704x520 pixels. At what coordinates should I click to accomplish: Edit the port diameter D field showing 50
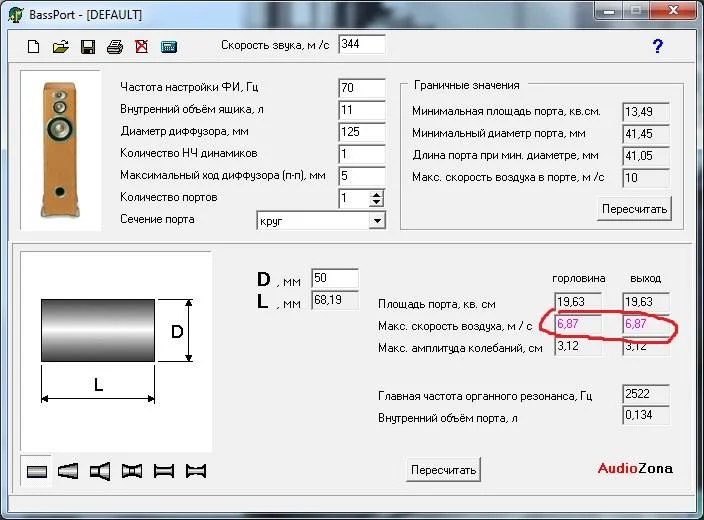(335, 278)
